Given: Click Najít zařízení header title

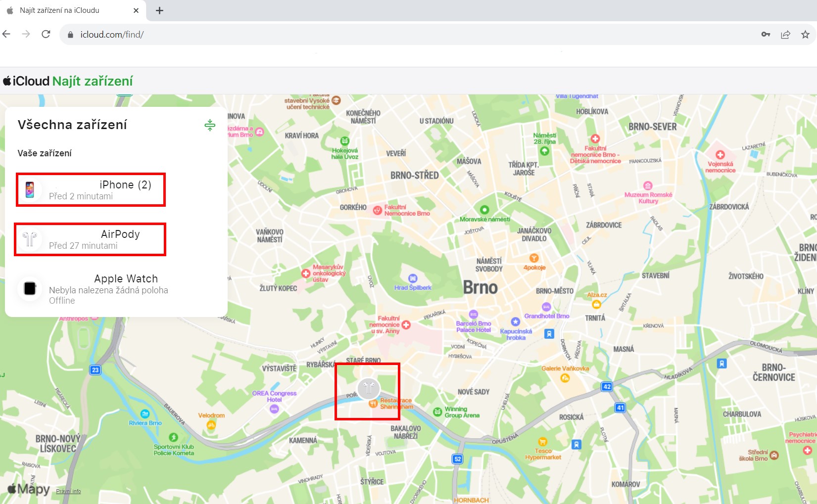Looking at the screenshot, I should tap(93, 81).
